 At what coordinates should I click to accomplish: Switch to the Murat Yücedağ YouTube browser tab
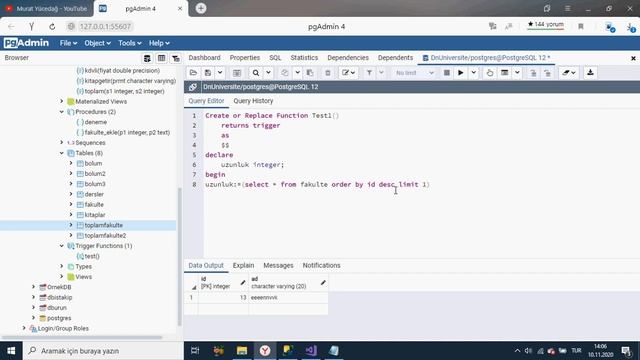point(47,9)
